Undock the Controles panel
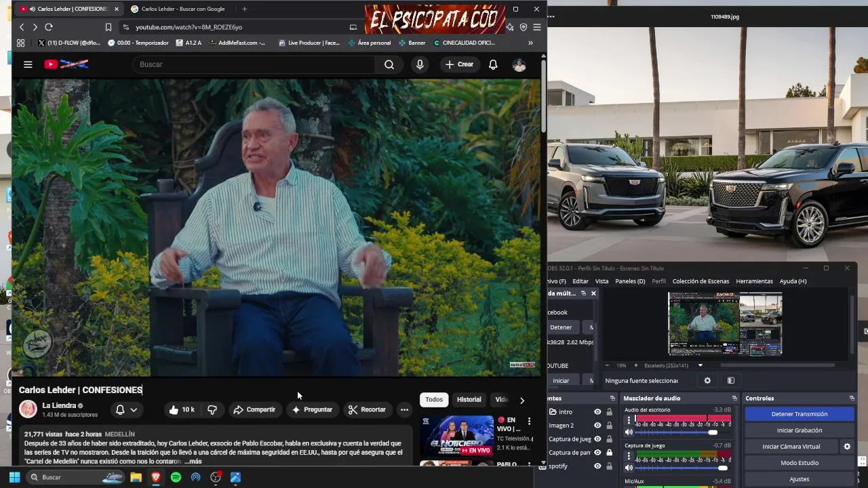 852,399
